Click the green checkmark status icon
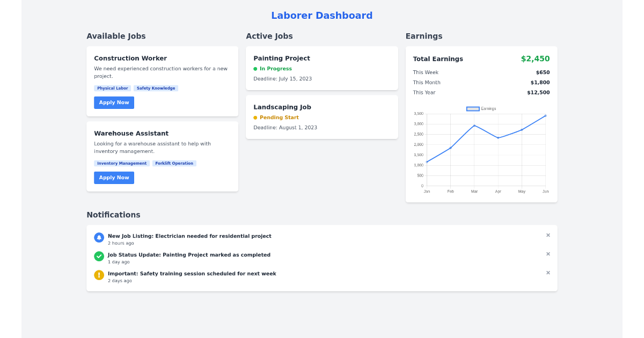644x338 pixels. point(99,256)
